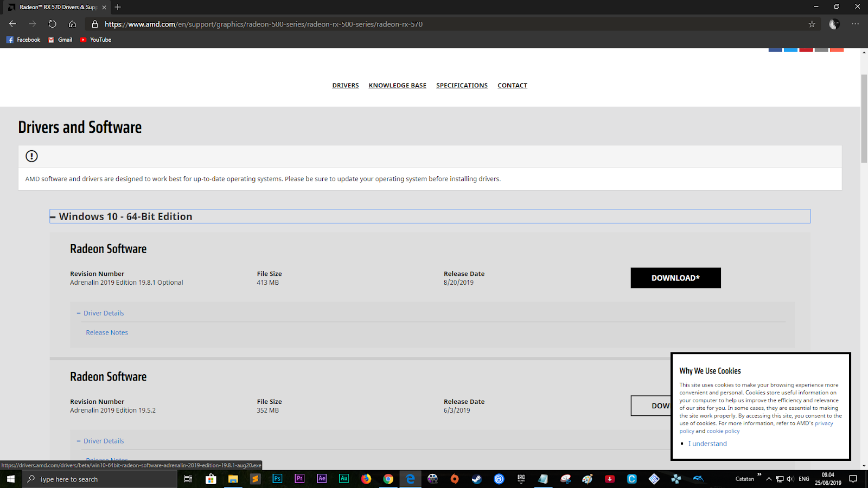This screenshot has height=488, width=868.
Task: Open the YouTube bookmark
Action: (95, 40)
